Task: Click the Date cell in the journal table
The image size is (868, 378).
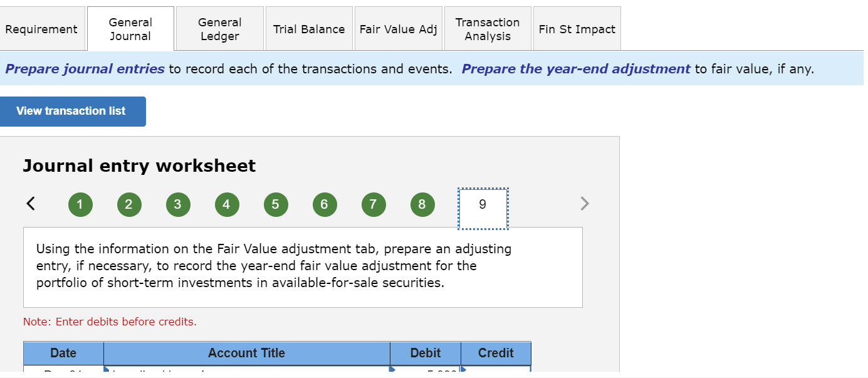Action: 63,353
